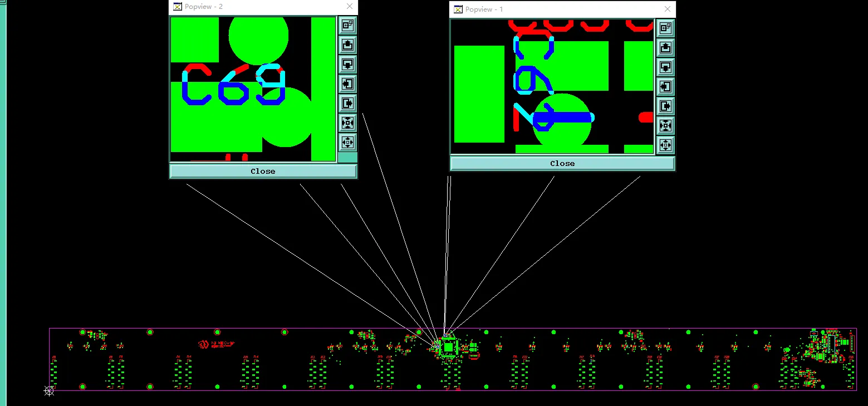Click zoom out icon in Popview - 2
The image size is (868, 406).
point(347,142)
